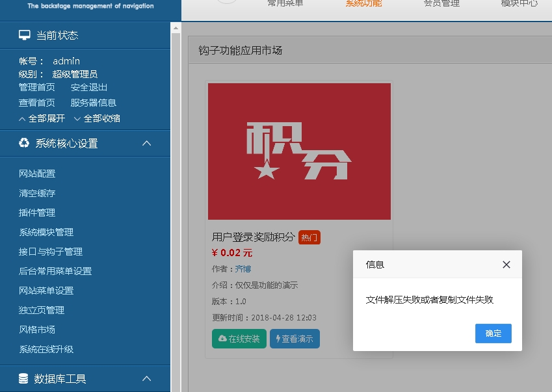Click the 查看演示 button
Screen dimensions: 552x392
[x=295, y=339]
